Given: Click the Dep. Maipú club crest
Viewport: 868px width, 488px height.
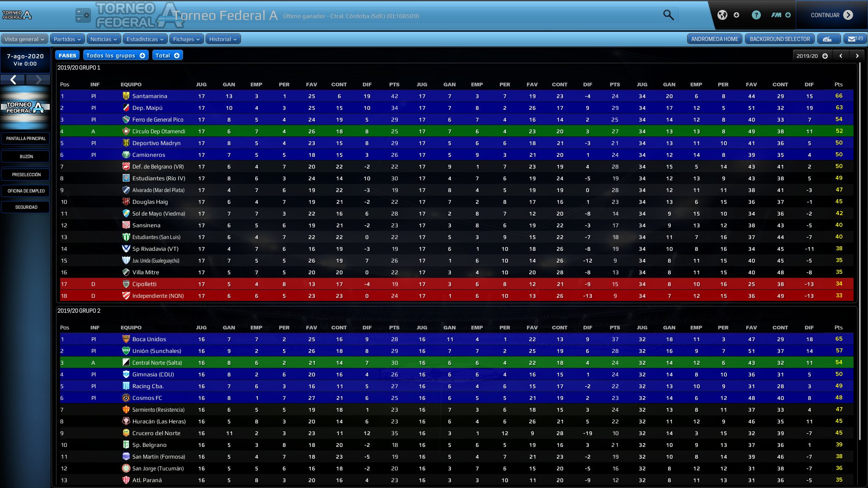Looking at the screenshot, I should click(126, 108).
